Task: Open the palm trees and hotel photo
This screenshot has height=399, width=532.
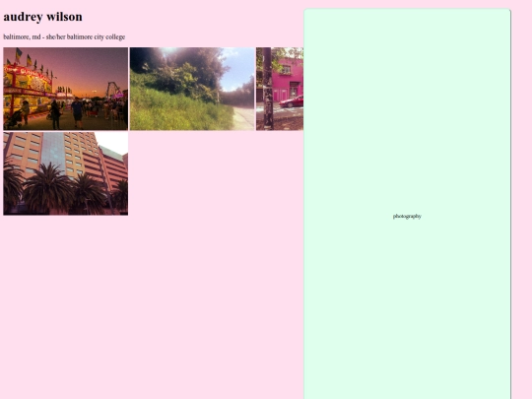Action: (x=65, y=173)
